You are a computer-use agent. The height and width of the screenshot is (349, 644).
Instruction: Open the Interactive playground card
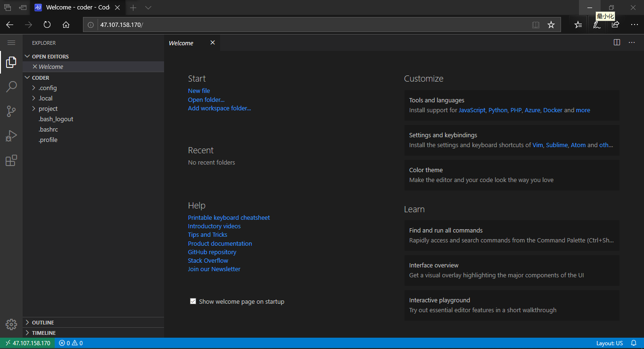tap(512, 305)
